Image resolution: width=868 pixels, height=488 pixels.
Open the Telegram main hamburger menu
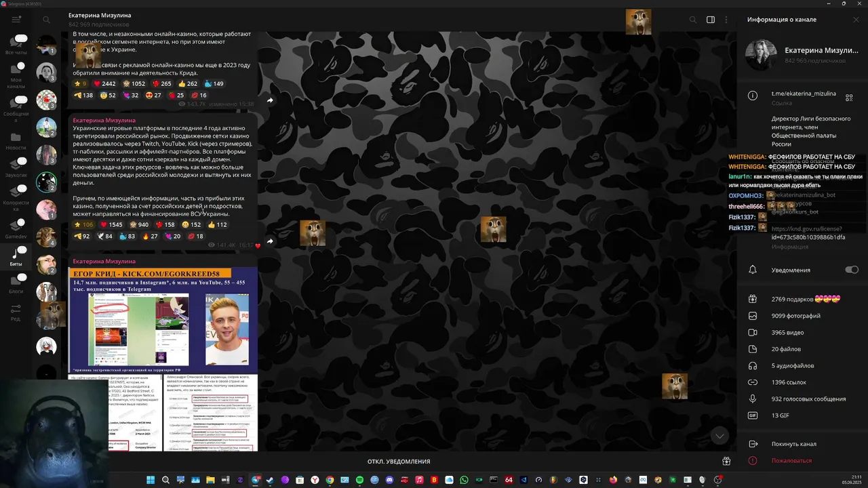pyautogui.click(x=16, y=20)
